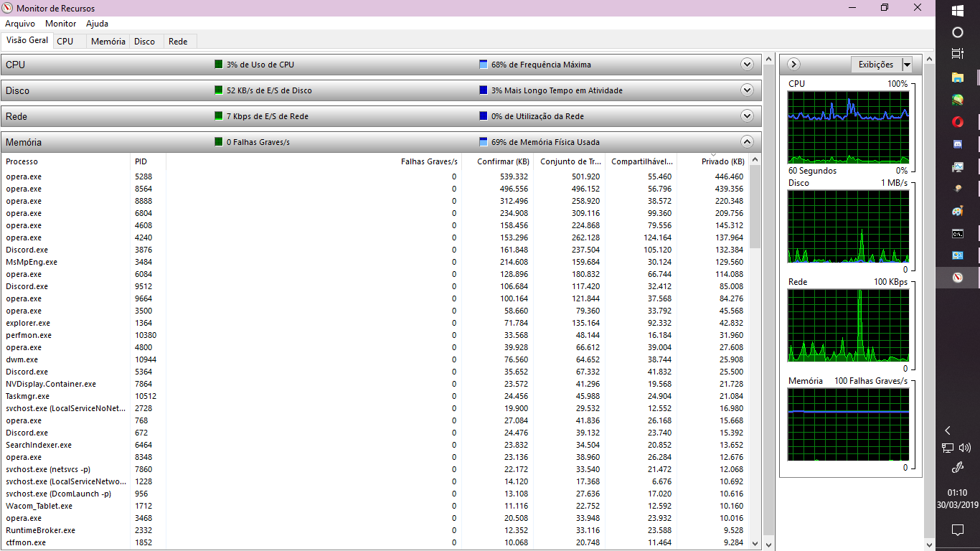
Task: Select the RuntimeBroker.exe process row
Action: point(375,530)
